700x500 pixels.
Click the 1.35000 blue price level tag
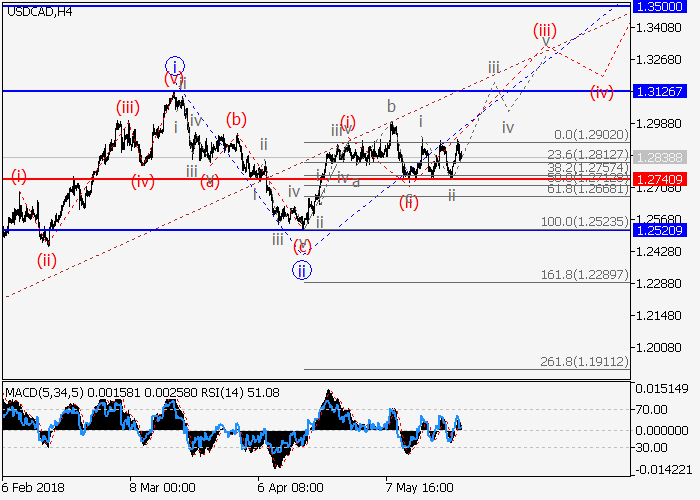coord(663,6)
